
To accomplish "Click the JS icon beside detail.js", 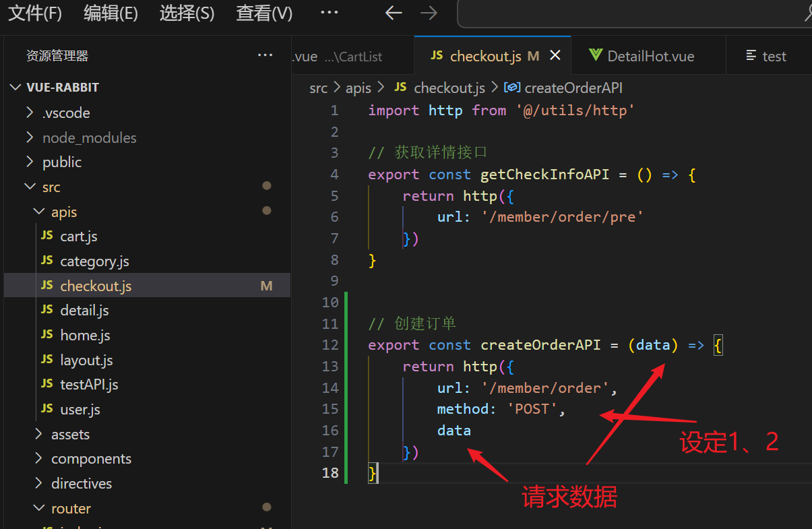I will point(46,310).
